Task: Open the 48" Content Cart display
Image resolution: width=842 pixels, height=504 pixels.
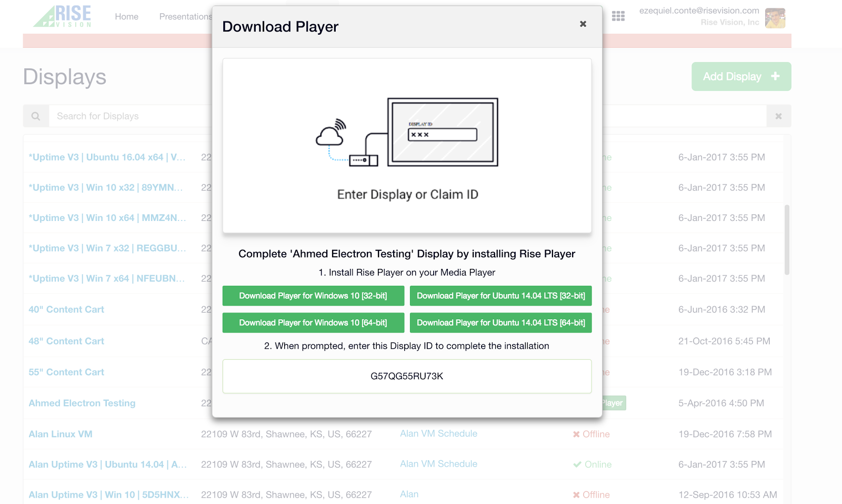Action: click(x=66, y=341)
